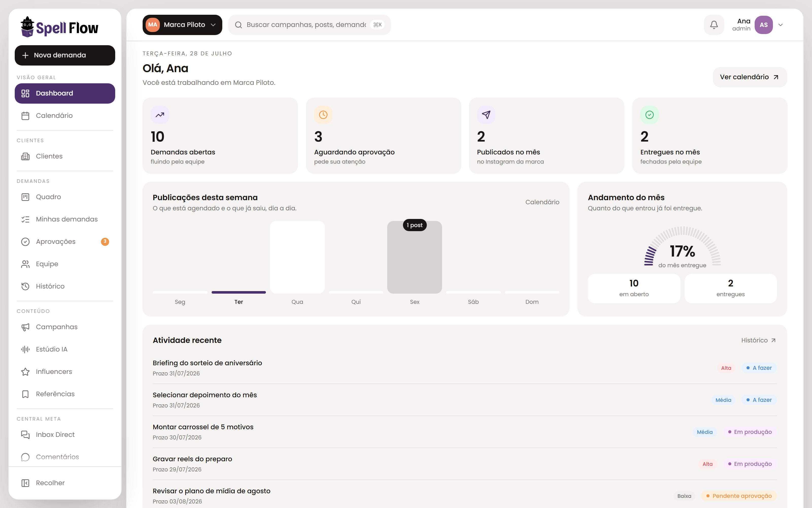Screen dimensions: 812x508
Task: Click the Campanhas megaphone icon
Action: tap(25, 327)
